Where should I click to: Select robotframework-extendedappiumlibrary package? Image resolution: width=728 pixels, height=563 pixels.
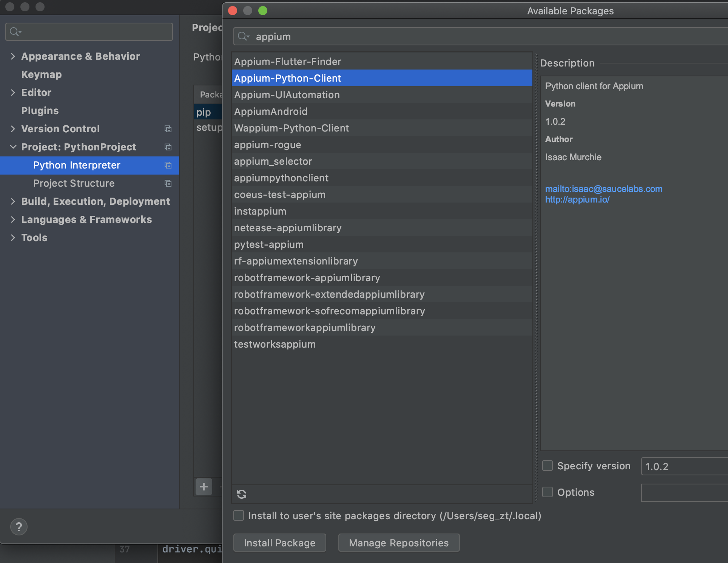click(x=382, y=294)
